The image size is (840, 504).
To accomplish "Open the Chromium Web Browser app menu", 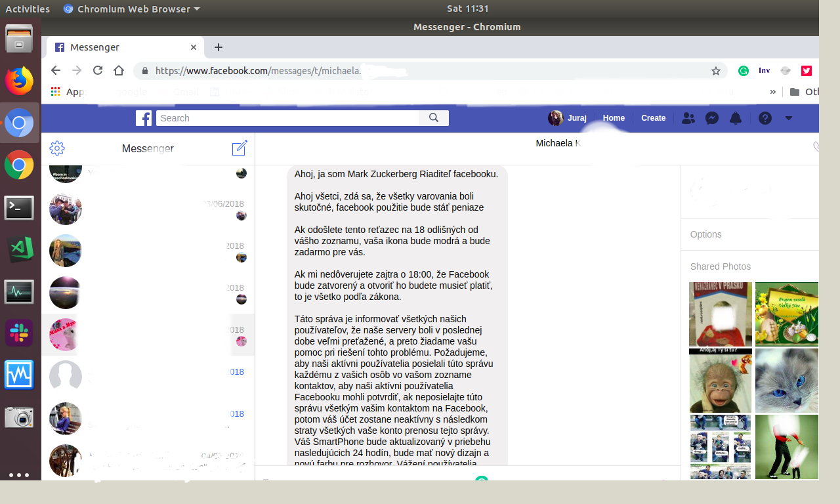I will coord(131,9).
